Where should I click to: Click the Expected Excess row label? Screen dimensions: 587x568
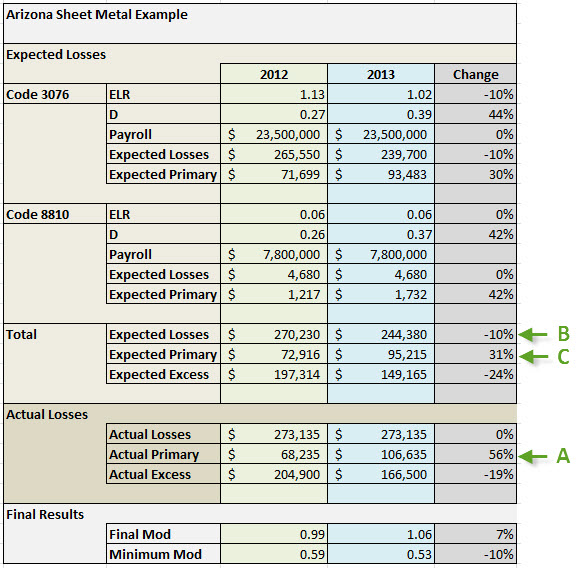(163, 374)
